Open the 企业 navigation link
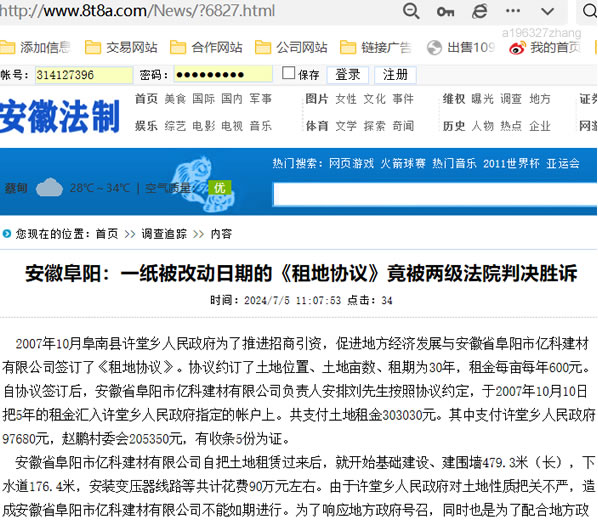Screen dimensions: 598x520 pos(540,126)
